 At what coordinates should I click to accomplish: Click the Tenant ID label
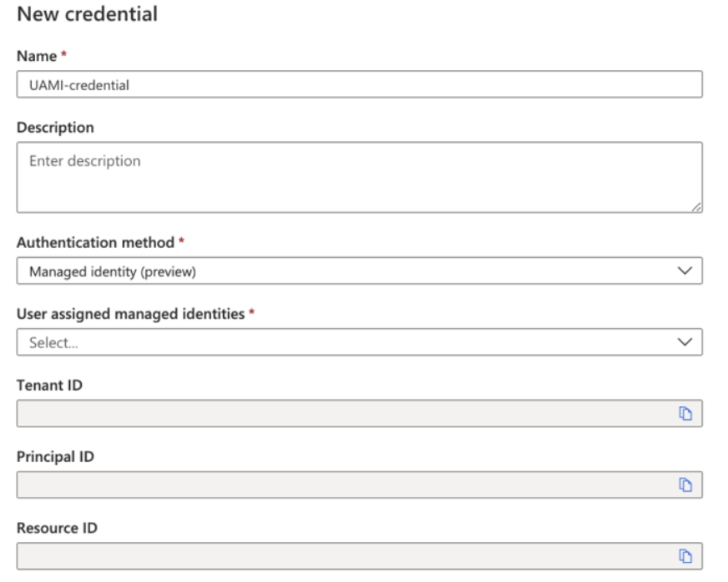pos(49,385)
